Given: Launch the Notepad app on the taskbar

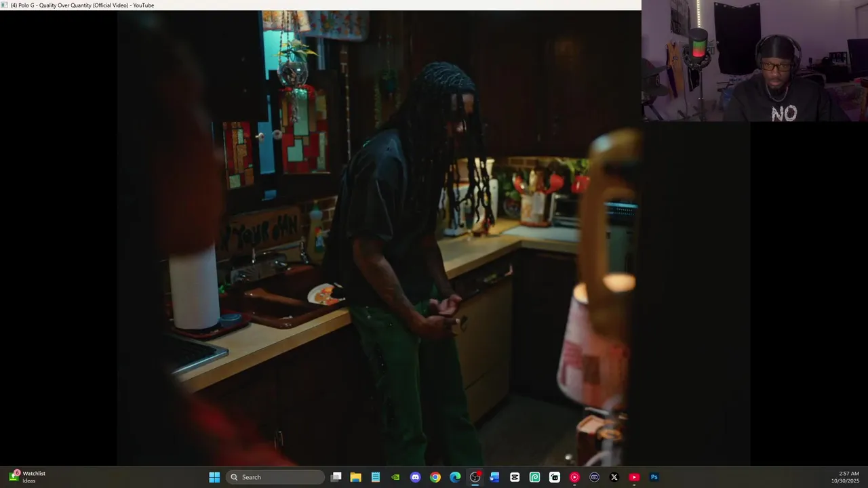Looking at the screenshot, I should (x=376, y=477).
